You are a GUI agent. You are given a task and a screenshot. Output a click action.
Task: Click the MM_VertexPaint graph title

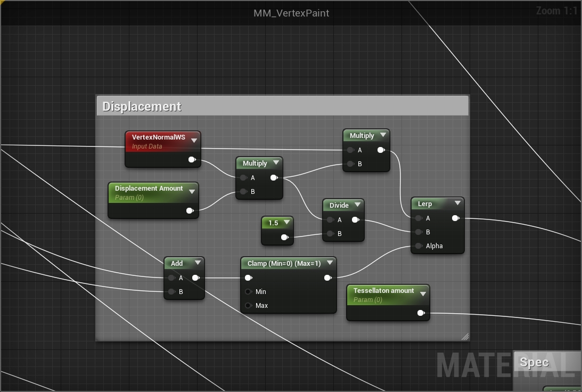pyautogui.click(x=291, y=13)
